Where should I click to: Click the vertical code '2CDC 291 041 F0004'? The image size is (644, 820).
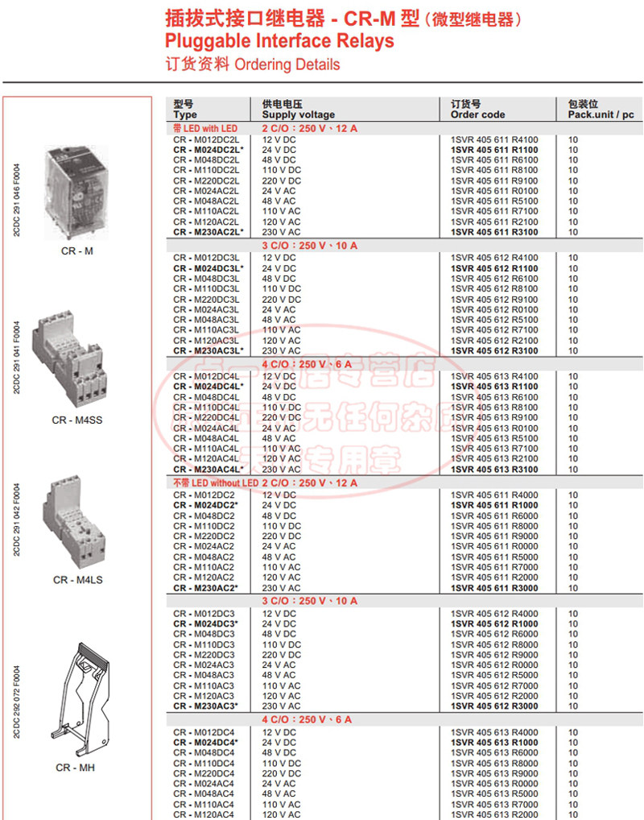(x=16, y=358)
